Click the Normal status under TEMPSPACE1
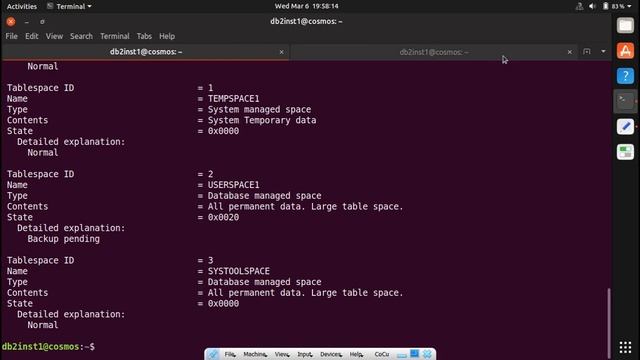This screenshot has width=640, height=360. (x=42, y=153)
